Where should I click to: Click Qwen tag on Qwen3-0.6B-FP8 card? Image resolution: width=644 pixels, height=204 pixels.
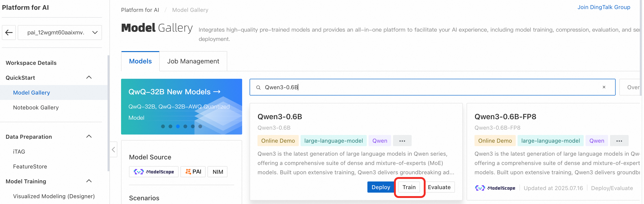[597, 141]
